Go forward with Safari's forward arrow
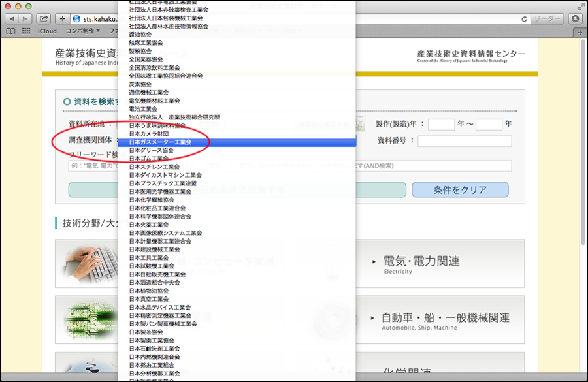588x382 pixels. tap(25, 19)
